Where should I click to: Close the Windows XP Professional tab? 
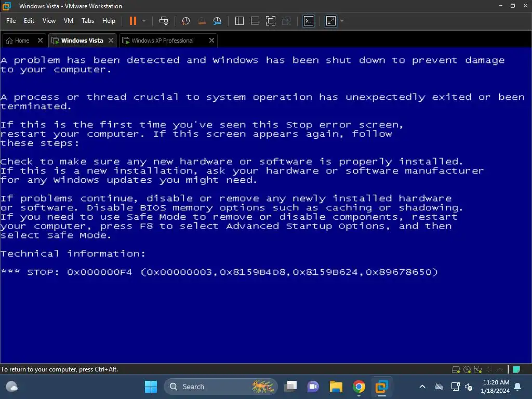pyautogui.click(x=212, y=41)
